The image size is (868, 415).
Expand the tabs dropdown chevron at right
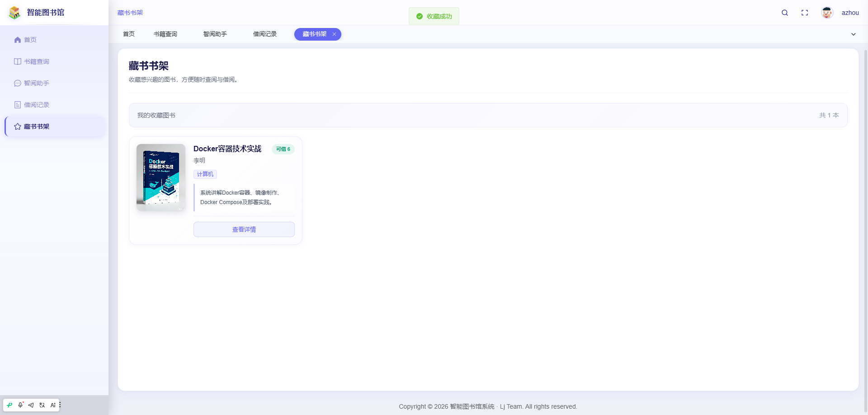tap(854, 34)
